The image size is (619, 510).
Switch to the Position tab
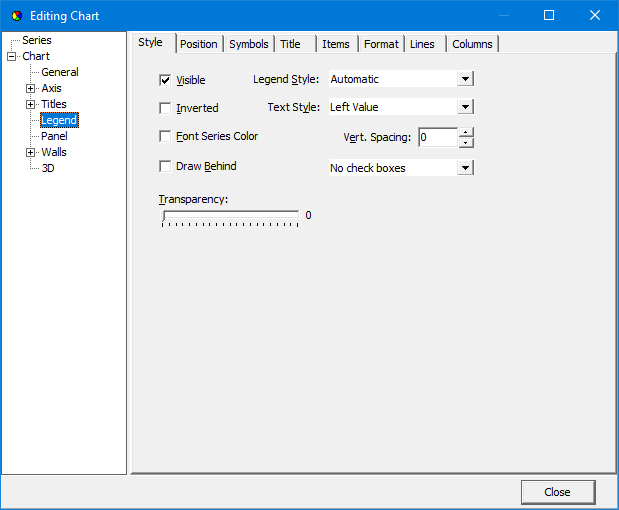click(x=199, y=44)
